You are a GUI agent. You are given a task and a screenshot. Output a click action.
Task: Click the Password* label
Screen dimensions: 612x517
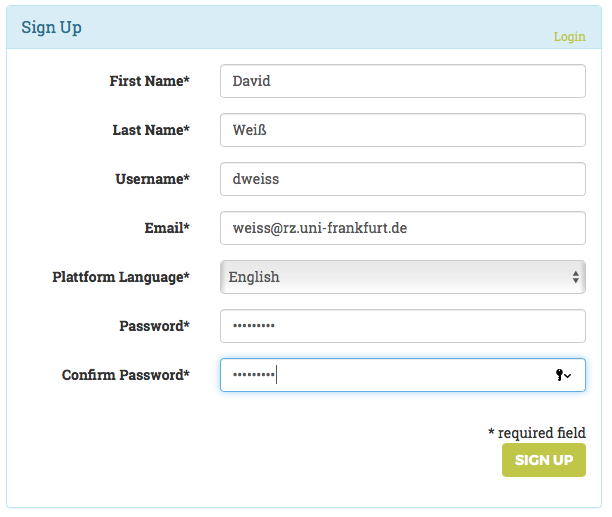pyautogui.click(x=154, y=326)
